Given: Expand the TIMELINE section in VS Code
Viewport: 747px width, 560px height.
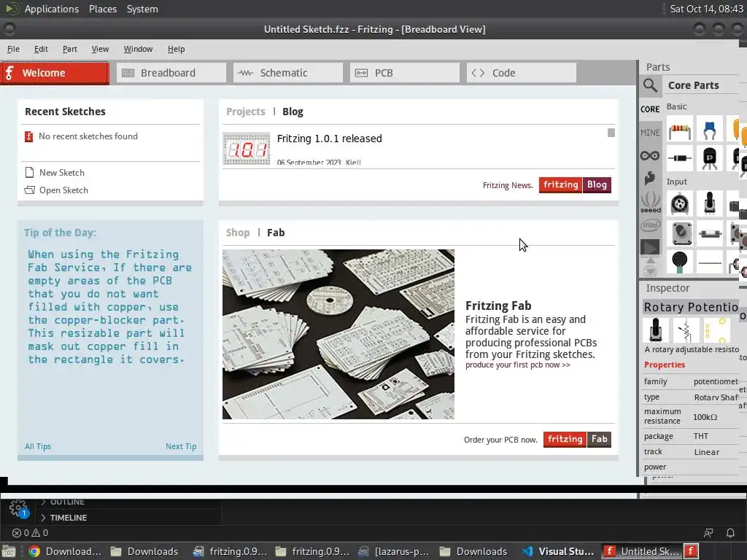Looking at the screenshot, I should point(64,518).
